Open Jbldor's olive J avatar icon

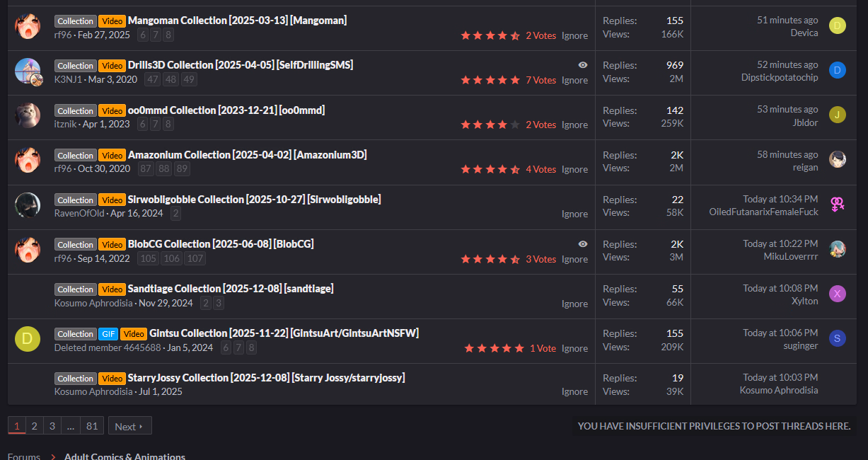click(837, 115)
